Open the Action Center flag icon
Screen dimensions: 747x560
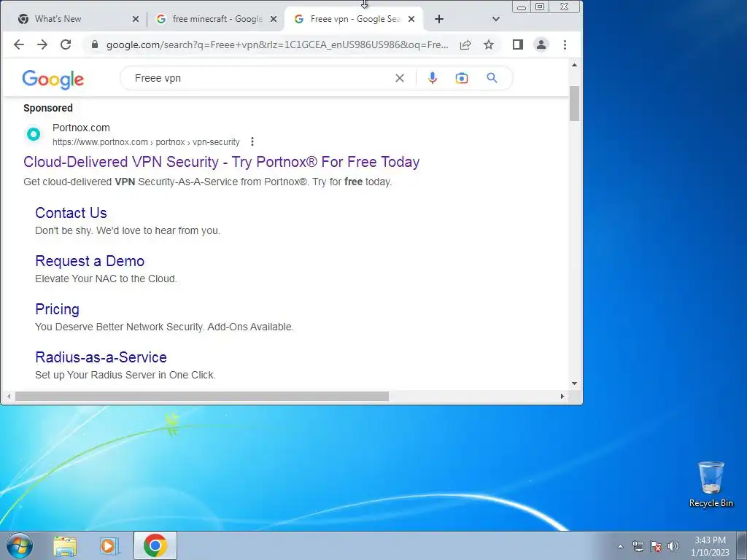[x=656, y=546]
